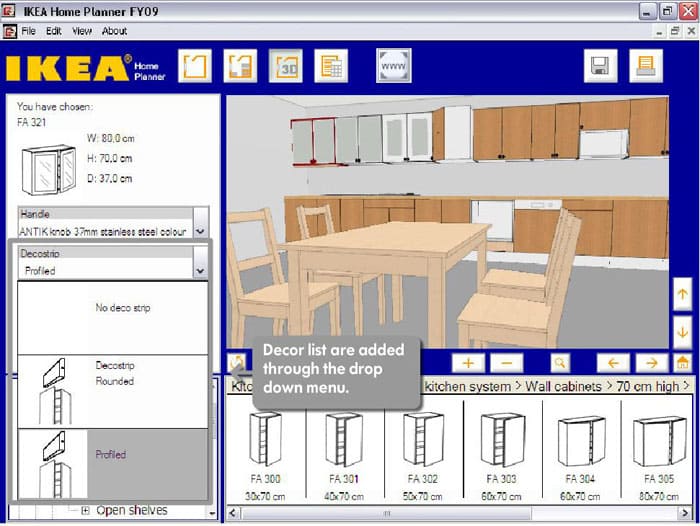The image size is (700, 526).
Task: Expand the Open shelves tree node
Action: click(x=85, y=511)
